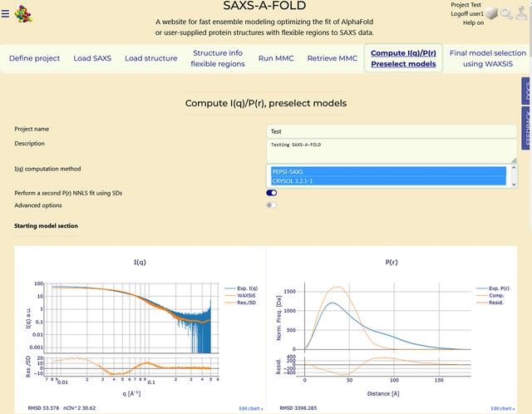Select PEPSI-SAXS in computation method list
Screen dimensions: 532x414
(388, 171)
